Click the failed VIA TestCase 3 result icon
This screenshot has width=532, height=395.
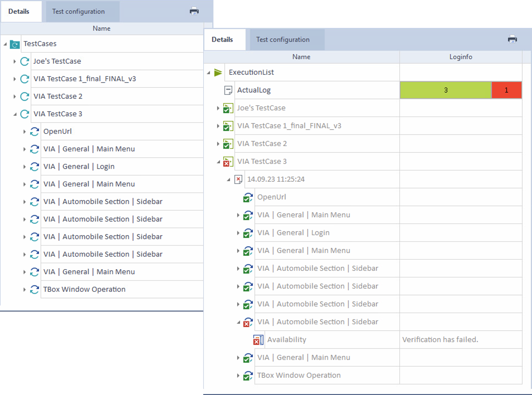(x=228, y=162)
